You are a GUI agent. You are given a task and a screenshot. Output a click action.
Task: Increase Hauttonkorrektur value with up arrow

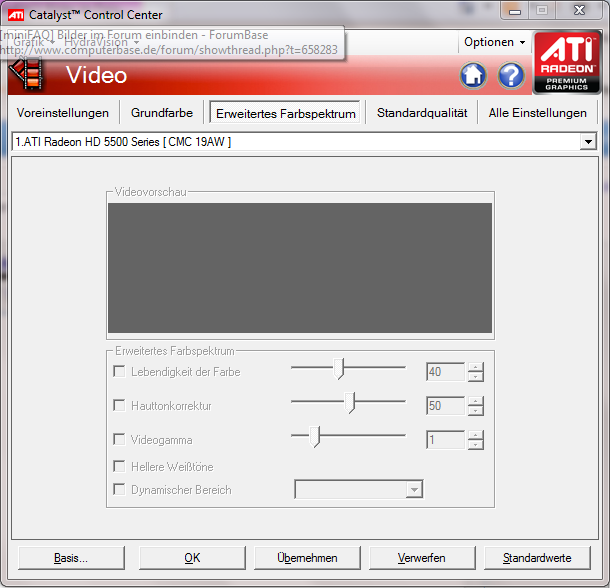coord(475,401)
